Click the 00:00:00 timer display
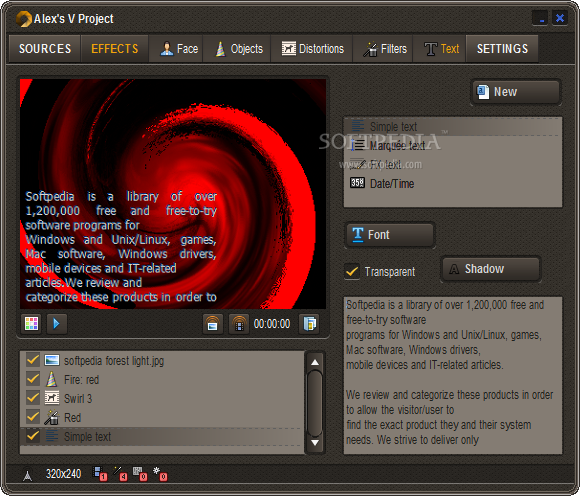The image size is (580, 496). click(272, 324)
